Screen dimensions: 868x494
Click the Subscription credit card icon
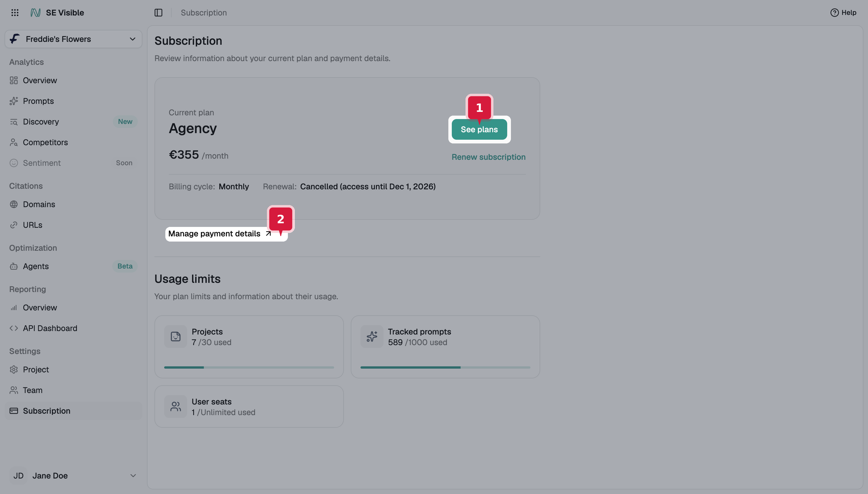13,411
